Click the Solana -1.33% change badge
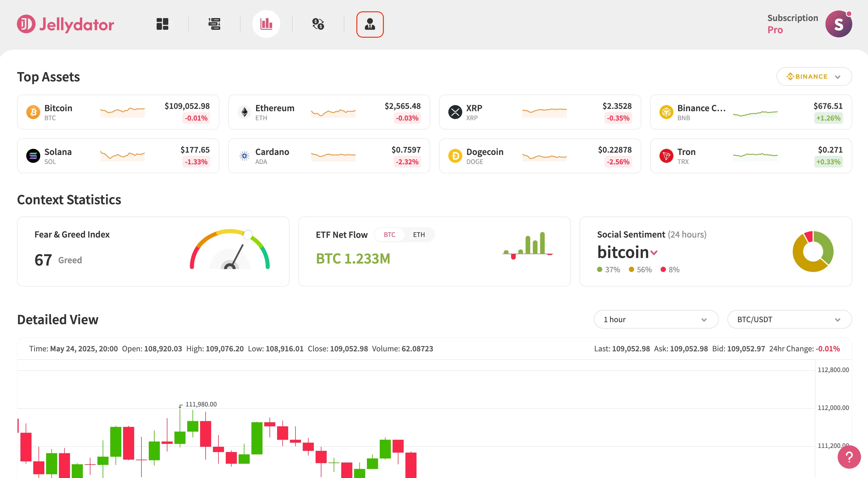Screen dimensions: 868x478 (x=196, y=162)
